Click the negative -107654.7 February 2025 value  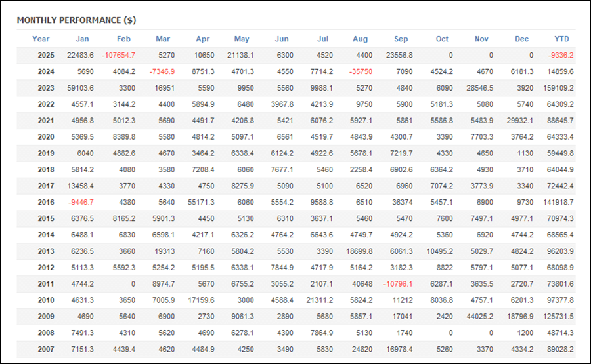coord(118,55)
